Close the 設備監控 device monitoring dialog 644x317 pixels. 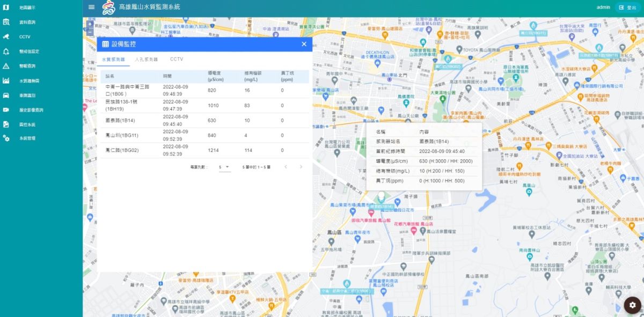point(304,44)
